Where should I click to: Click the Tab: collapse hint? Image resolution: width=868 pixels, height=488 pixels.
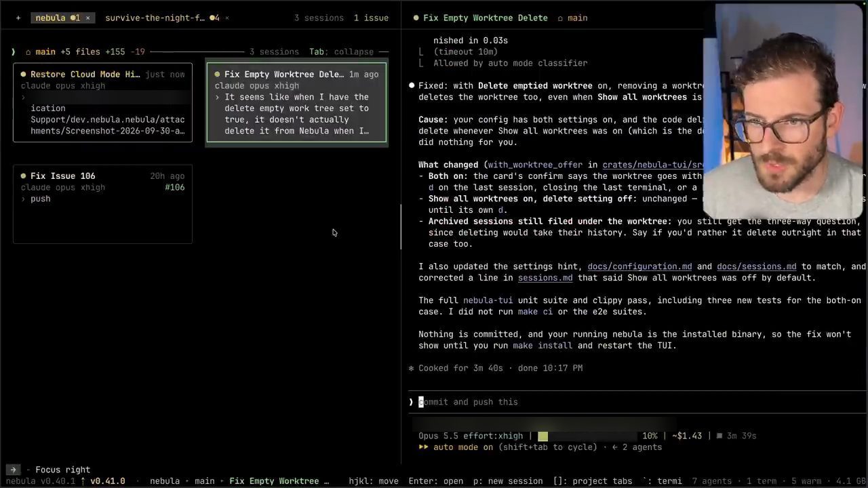tap(341, 52)
